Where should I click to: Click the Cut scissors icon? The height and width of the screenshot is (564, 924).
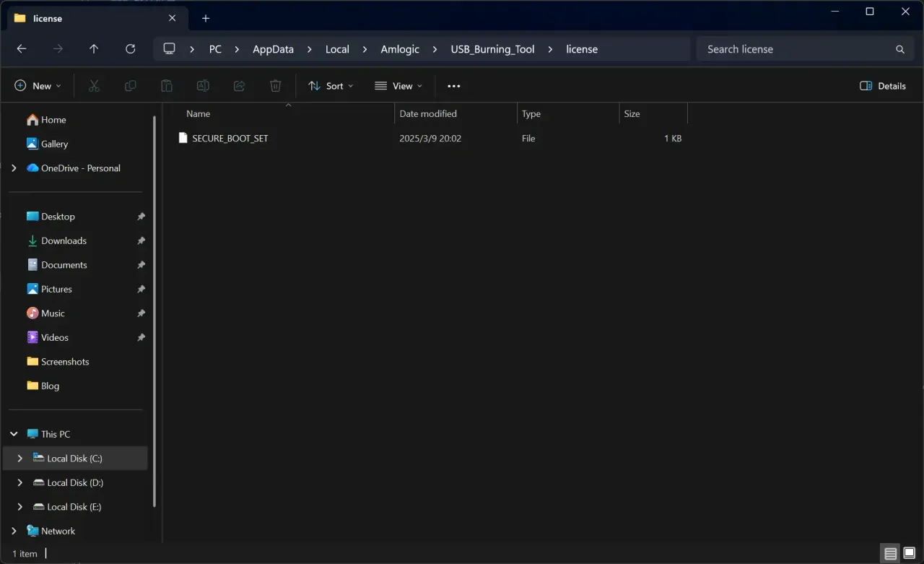94,86
